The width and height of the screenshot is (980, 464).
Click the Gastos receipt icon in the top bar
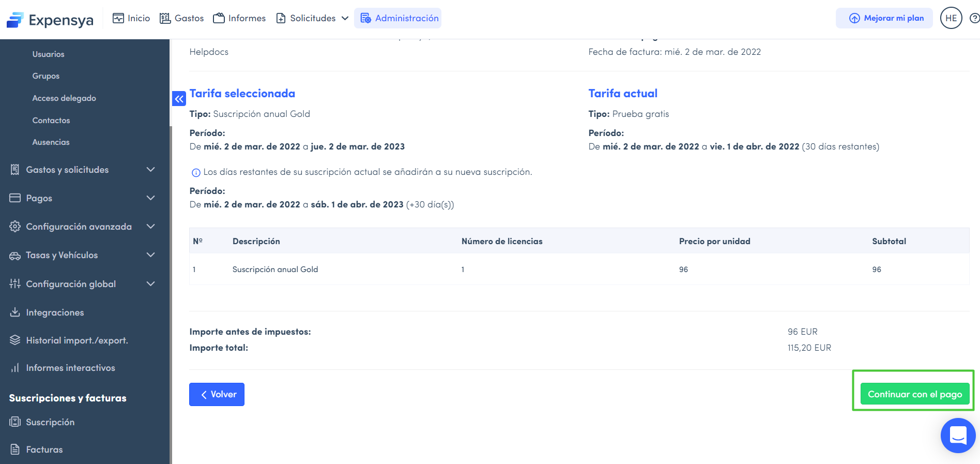[x=165, y=18]
